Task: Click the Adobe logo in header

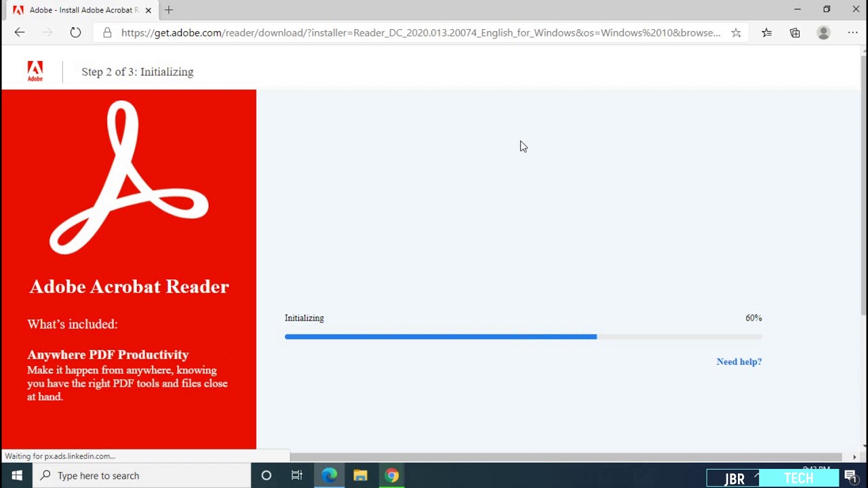Action: coord(35,71)
